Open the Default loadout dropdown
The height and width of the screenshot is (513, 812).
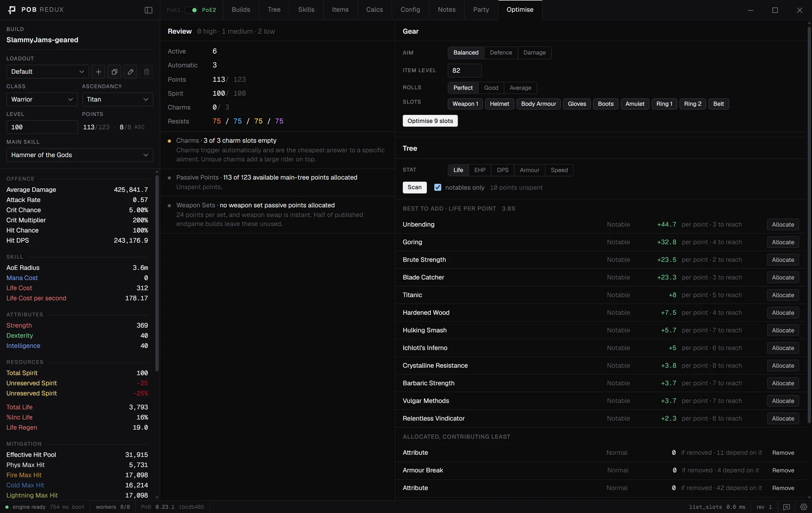pyautogui.click(x=48, y=72)
